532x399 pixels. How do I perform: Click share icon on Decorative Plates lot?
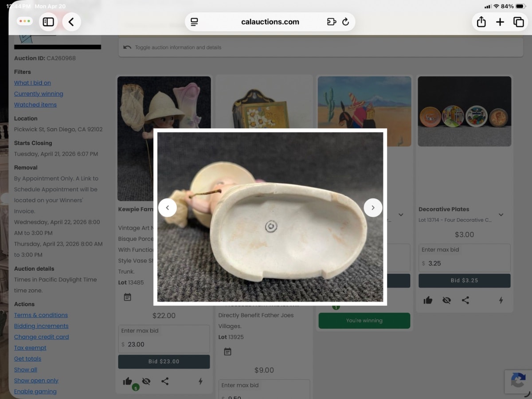click(465, 300)
